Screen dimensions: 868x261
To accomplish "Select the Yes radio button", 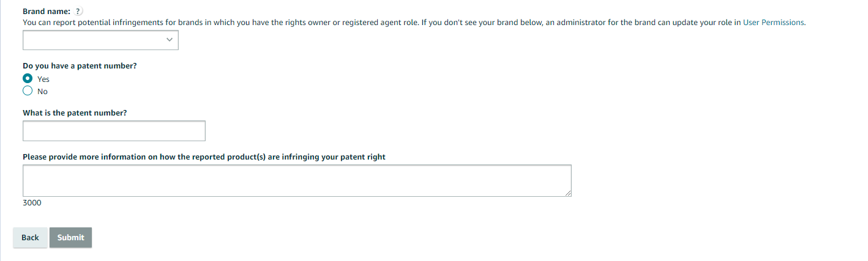I will (28, 79).
